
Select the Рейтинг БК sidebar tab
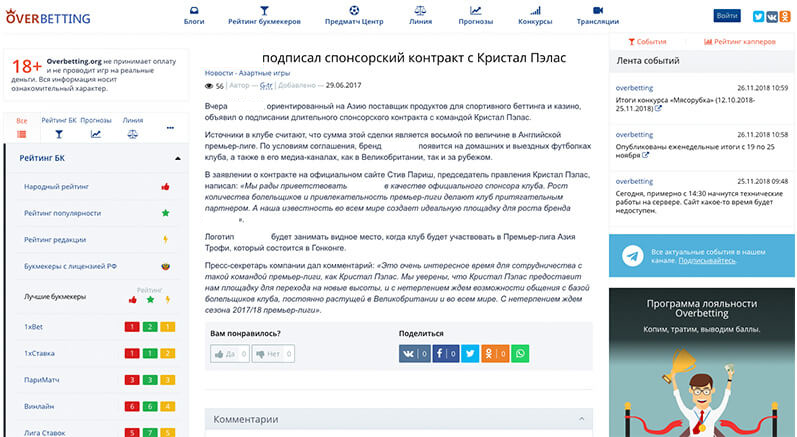point(59,128)
